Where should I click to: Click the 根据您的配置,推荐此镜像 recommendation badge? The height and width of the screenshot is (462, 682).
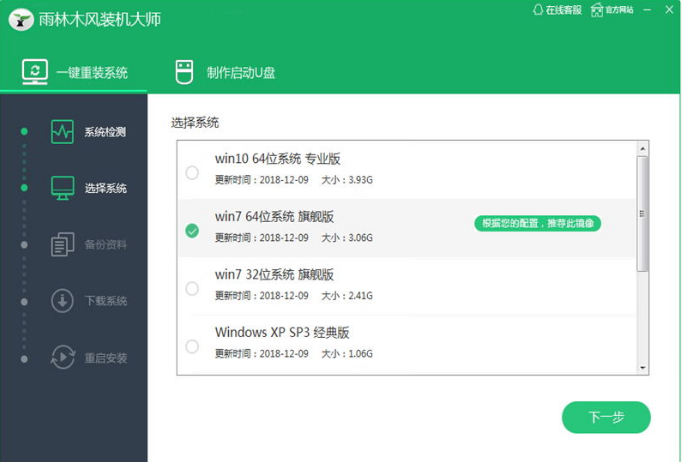pyautogui.click(x=537, y=223)
